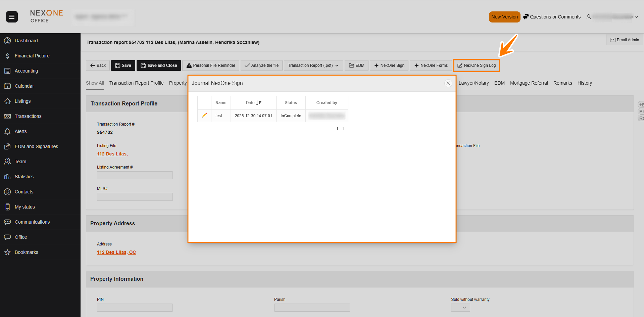
Task: Click the MLS# input field
Action: click(135, 197)
